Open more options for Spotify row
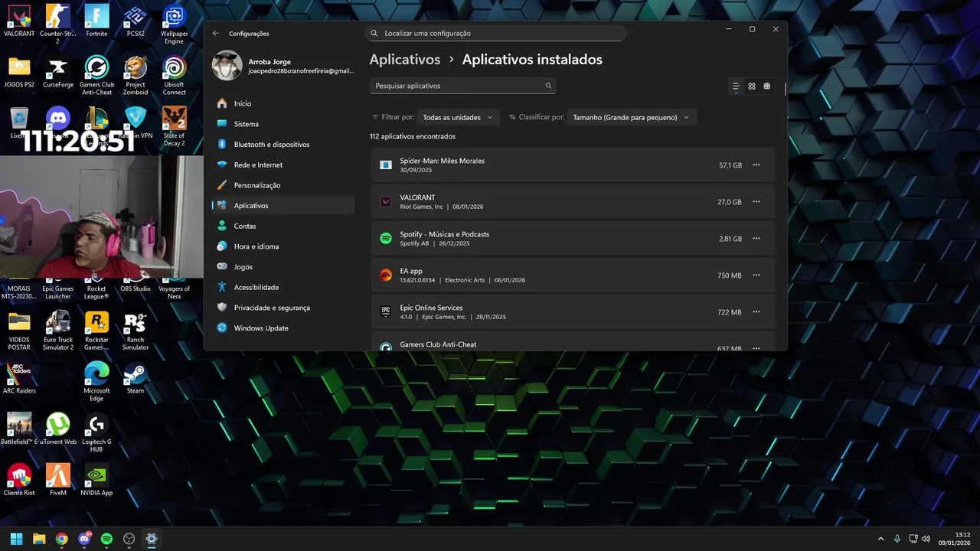The image size is (980, 551). 756,239
